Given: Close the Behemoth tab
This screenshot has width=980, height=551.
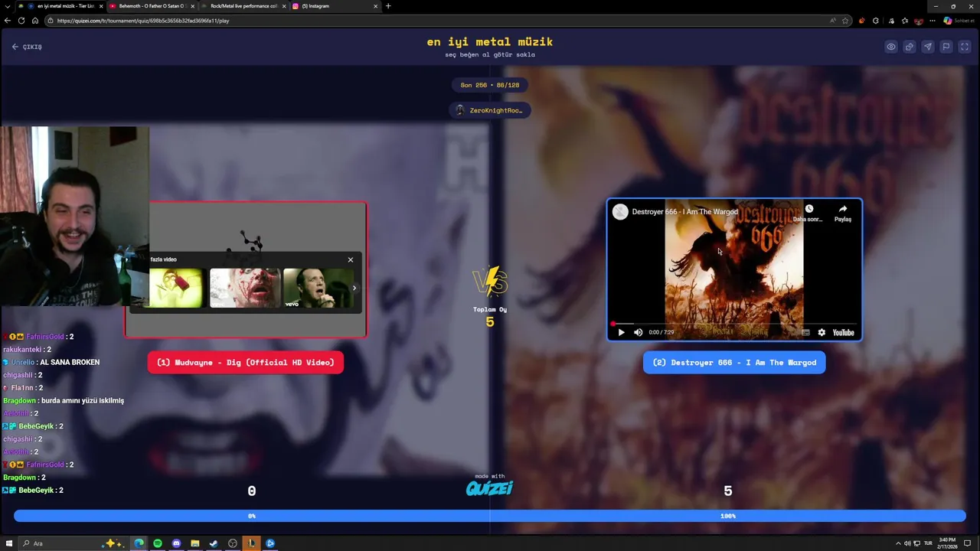Looking at the screenshot, I should (192, 6).
